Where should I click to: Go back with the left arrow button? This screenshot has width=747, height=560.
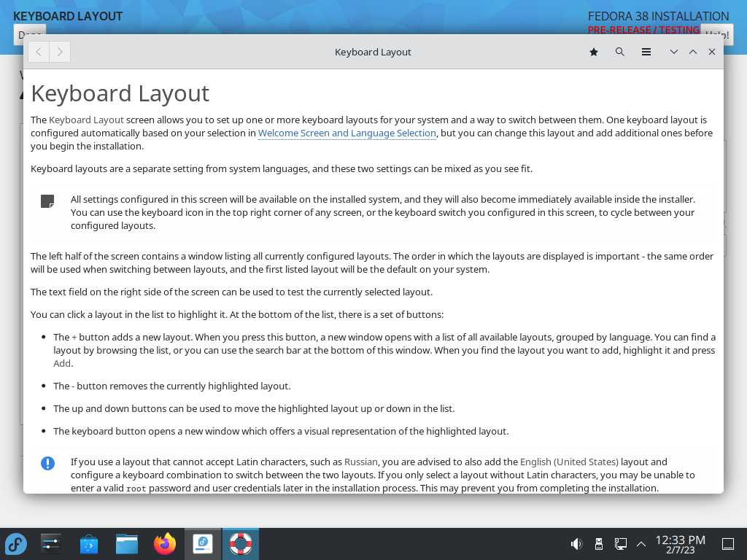[39, 52]
